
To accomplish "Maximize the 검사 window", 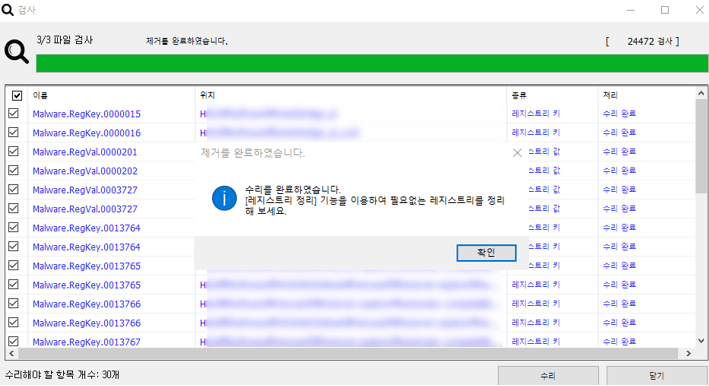I will coord(665,10).
